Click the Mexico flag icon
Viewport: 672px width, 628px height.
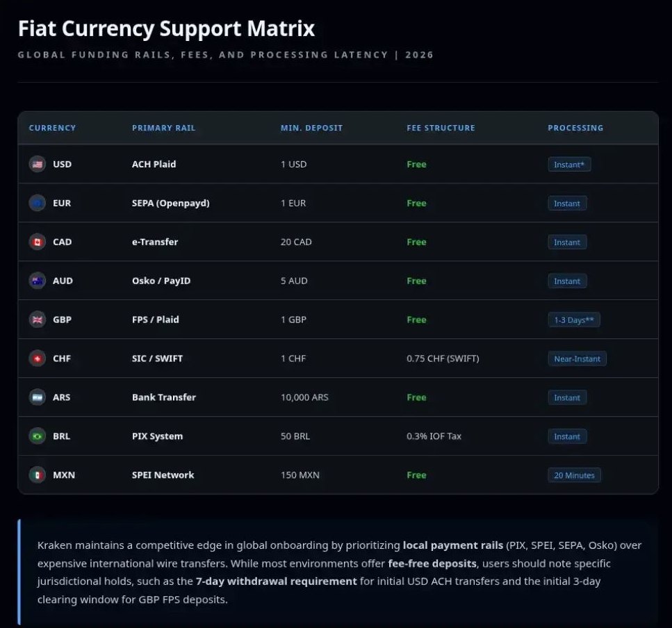pos(37,476)
